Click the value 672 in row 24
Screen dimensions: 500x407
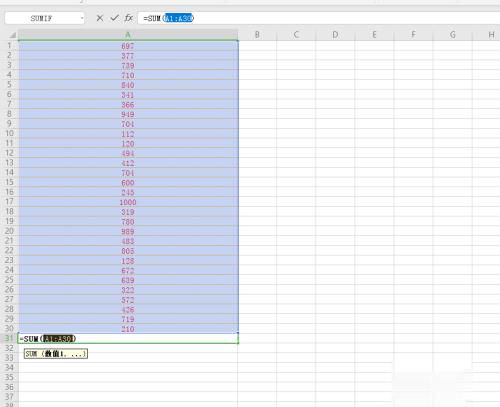tap(128, 270)
